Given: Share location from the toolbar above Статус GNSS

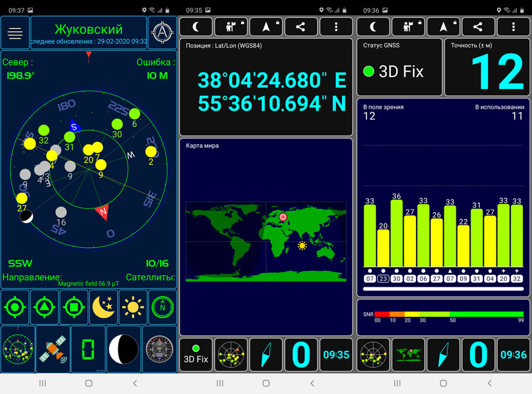Looking at the screenshot, I should [x=478, y=27].
